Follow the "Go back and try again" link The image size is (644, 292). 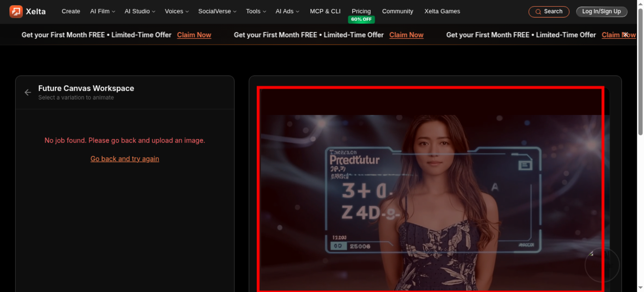point(125,159)
